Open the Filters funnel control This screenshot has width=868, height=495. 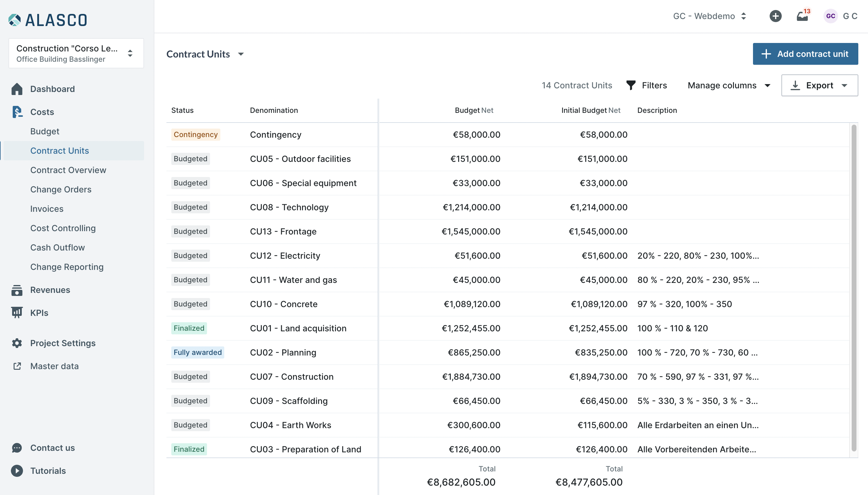[646, 85]
